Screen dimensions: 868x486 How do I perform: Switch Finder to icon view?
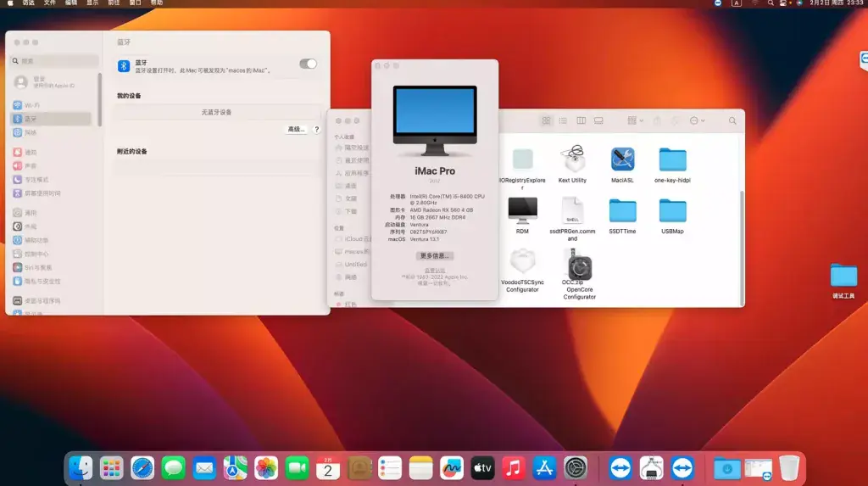pos(547,120)
